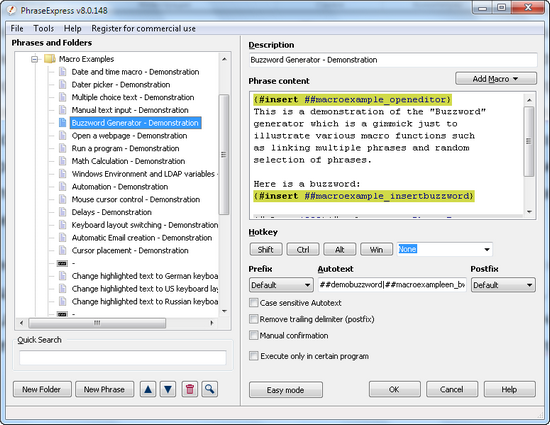Click the magnifying glass search icon

tap(209, 389)
